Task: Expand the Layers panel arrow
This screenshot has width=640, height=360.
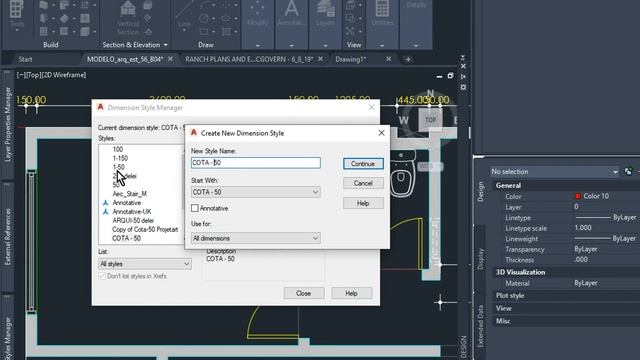Action: click(x=325, y=45)
